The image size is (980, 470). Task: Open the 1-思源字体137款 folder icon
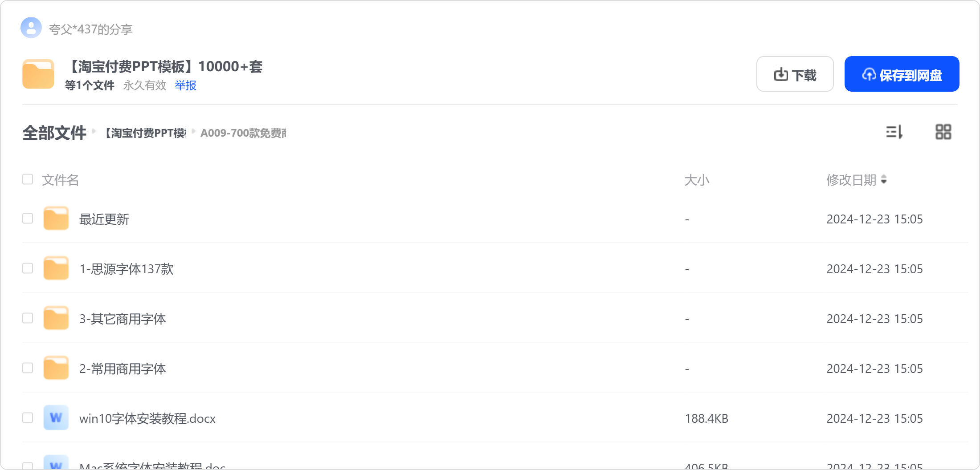click(56, 268)
